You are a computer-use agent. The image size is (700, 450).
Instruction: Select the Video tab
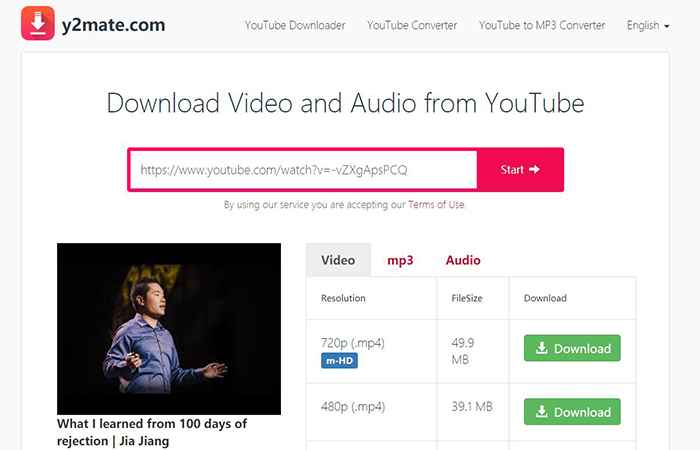[338, 260]
